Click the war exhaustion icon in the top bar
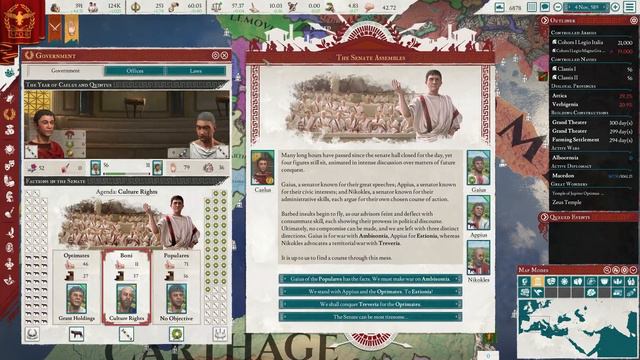The height and width of the screenshot is (360, 640). point(293,7)
